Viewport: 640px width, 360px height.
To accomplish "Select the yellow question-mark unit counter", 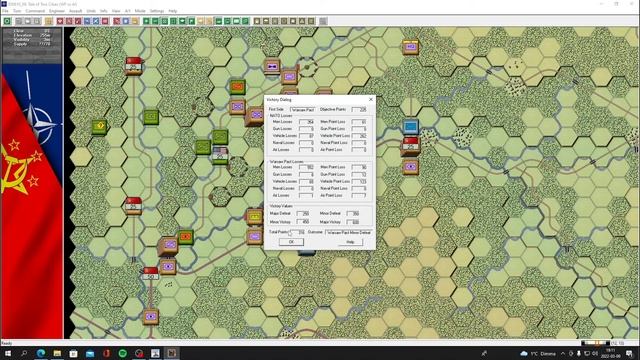I will coord(99,127).
